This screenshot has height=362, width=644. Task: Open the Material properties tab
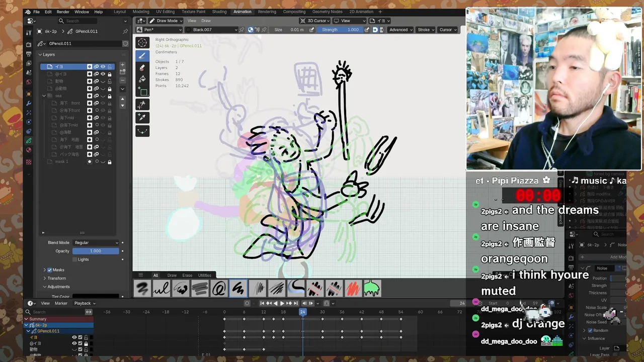29,150
